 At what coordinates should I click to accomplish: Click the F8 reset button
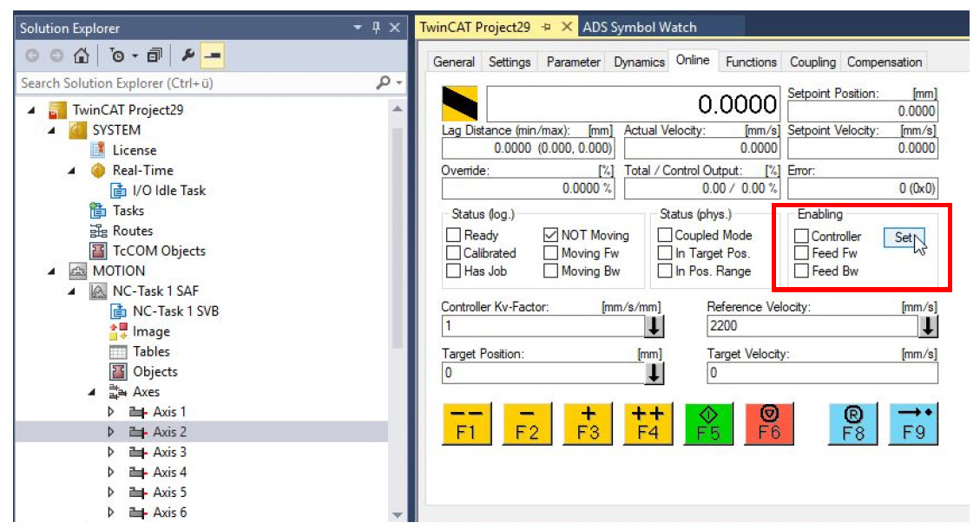(853, 424)
